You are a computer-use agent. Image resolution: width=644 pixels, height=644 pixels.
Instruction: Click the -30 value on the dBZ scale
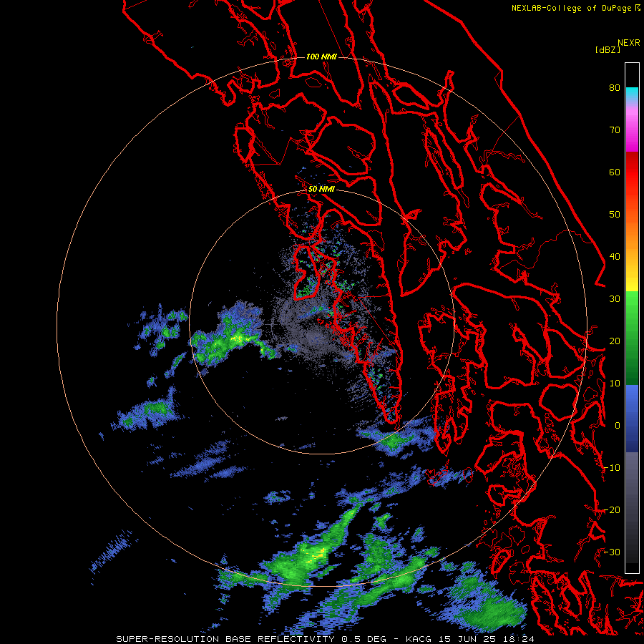612,552
